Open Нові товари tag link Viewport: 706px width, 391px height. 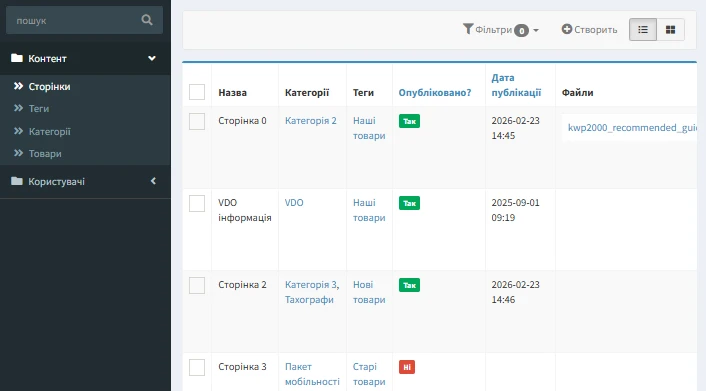(369, 292)
